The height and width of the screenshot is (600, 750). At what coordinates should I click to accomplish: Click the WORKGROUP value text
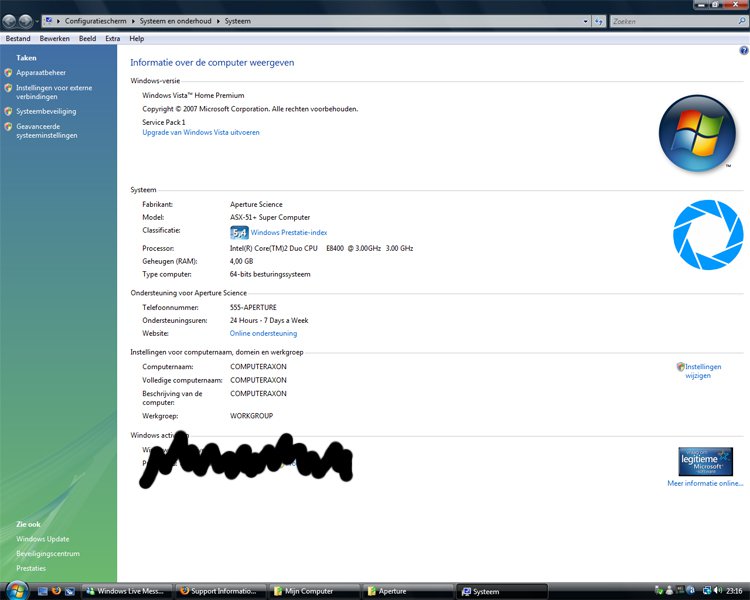[x=251, y=416]
